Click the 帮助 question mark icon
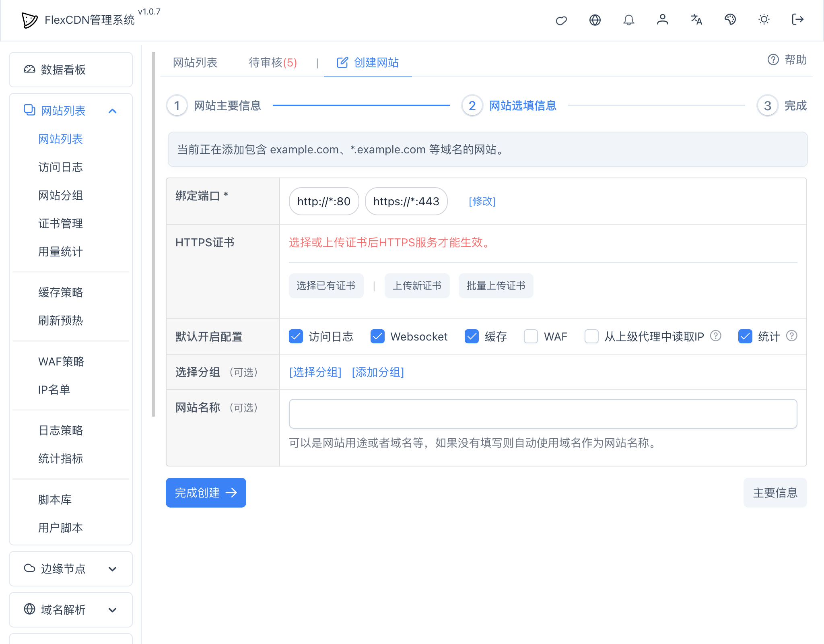Screen dimensions: 824x644 [x=773, y=60]
